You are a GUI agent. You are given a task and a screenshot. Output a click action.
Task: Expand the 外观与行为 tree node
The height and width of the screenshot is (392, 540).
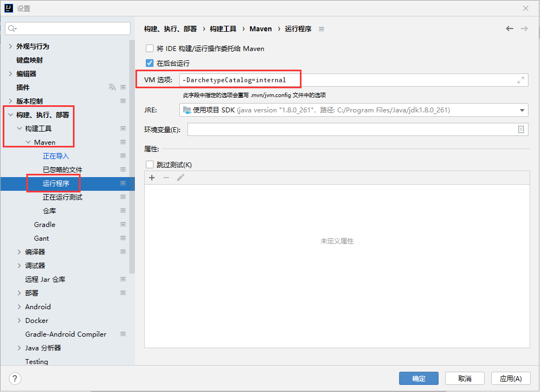(11, 47)
